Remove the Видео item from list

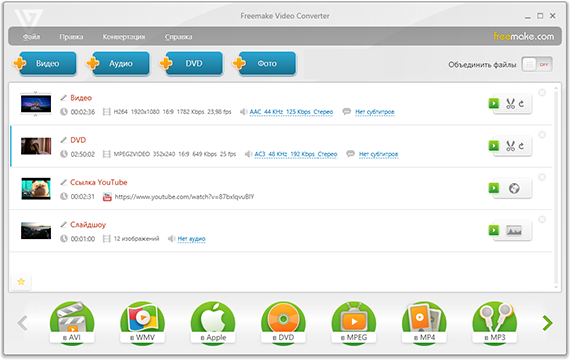(x=542, y=92)
